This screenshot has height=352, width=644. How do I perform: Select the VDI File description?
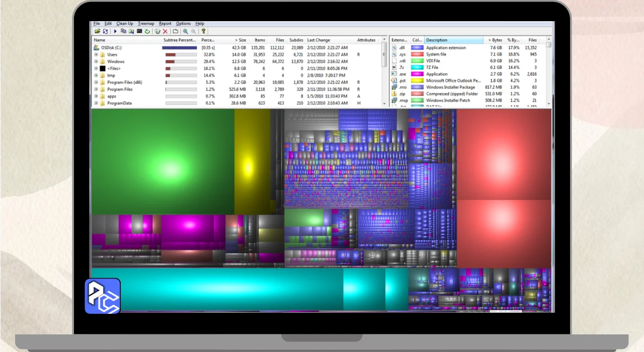[x=433, y=61]
